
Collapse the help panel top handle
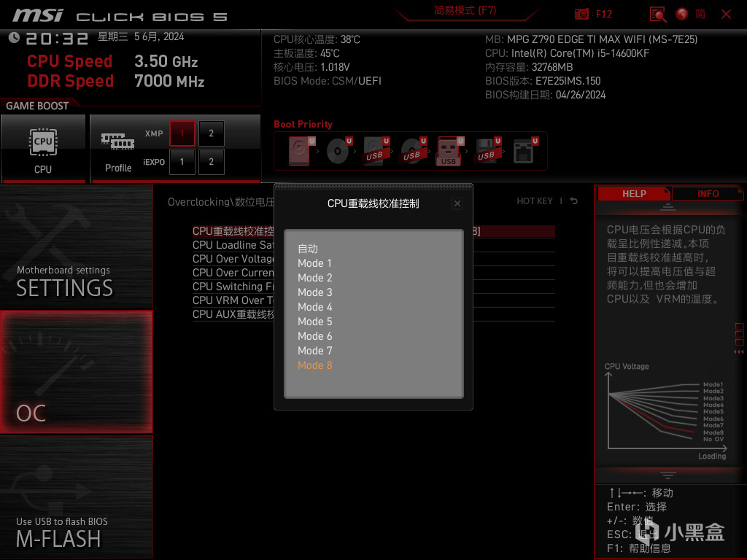[668, 207]
